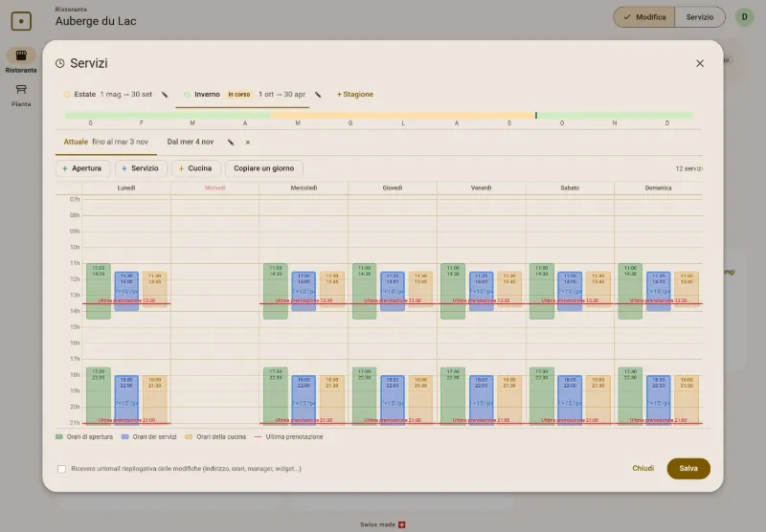The width and height of the screenshot is (766, 532).
Task: Switch to Servizio mode
Action: coord(700,17)
